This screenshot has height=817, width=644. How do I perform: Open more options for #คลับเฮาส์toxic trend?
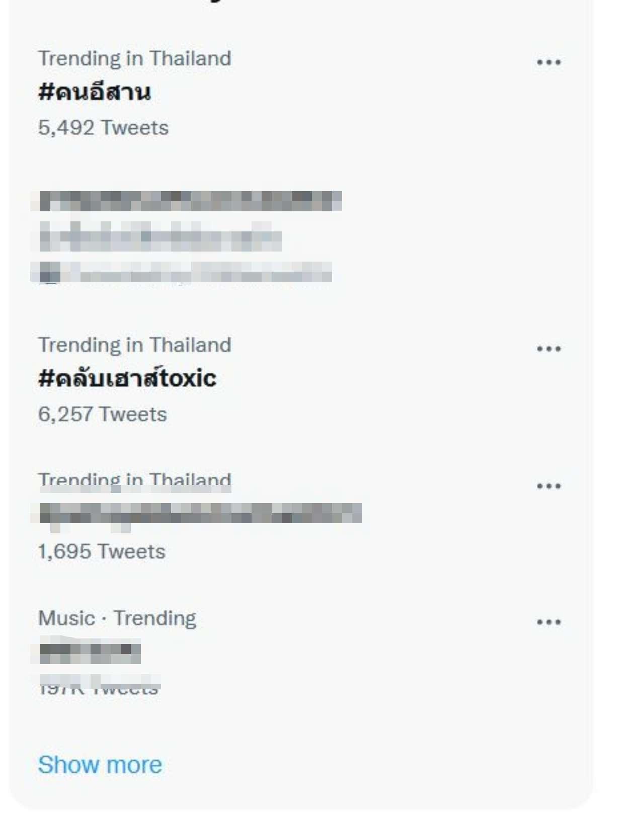click(x=548, y=349)
